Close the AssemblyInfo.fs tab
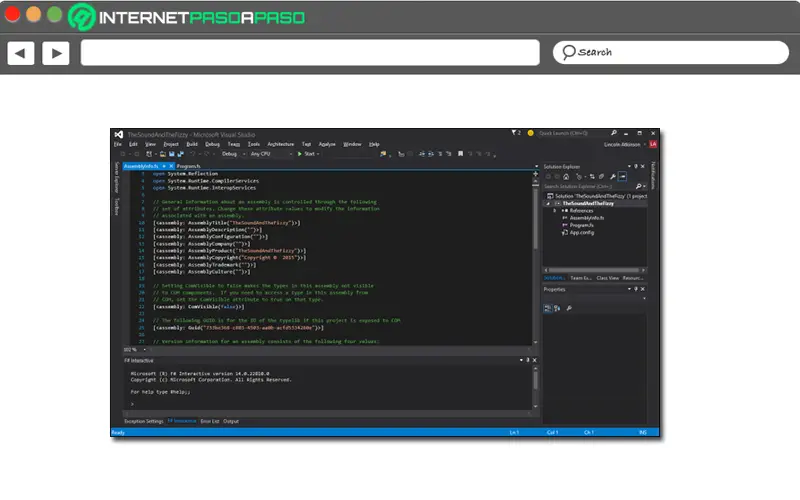Screen dimensions: 800x500 pos(171,166)
